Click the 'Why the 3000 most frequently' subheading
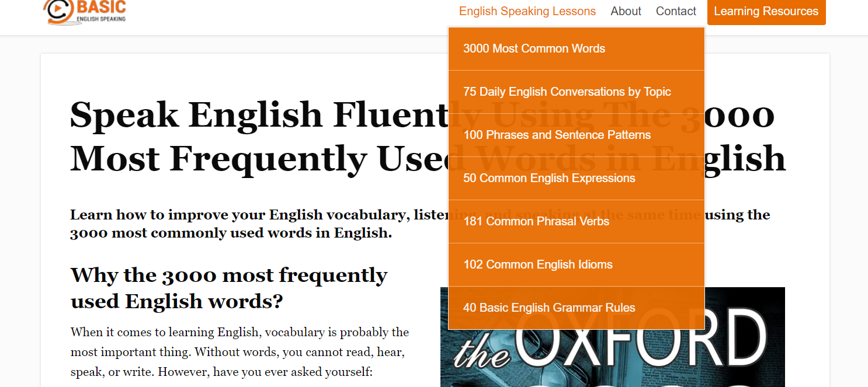Screen dimensions: 868x387 point(229,288)
